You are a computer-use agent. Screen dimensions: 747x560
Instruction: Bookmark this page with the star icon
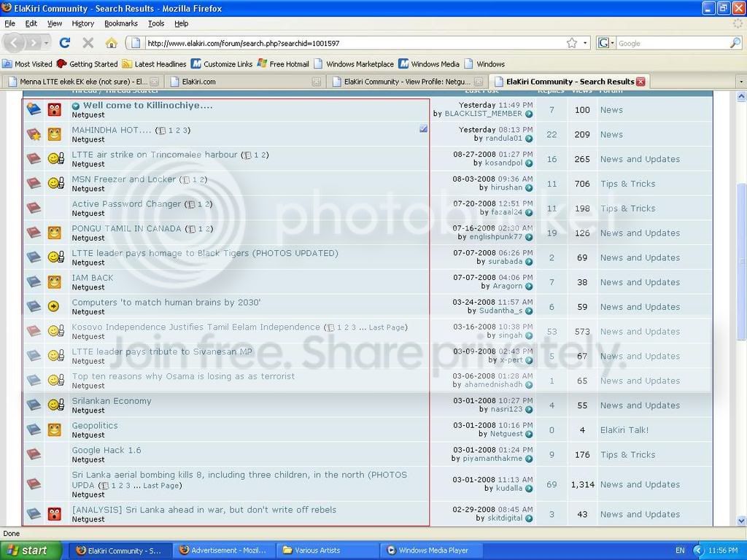coord(572,43)
